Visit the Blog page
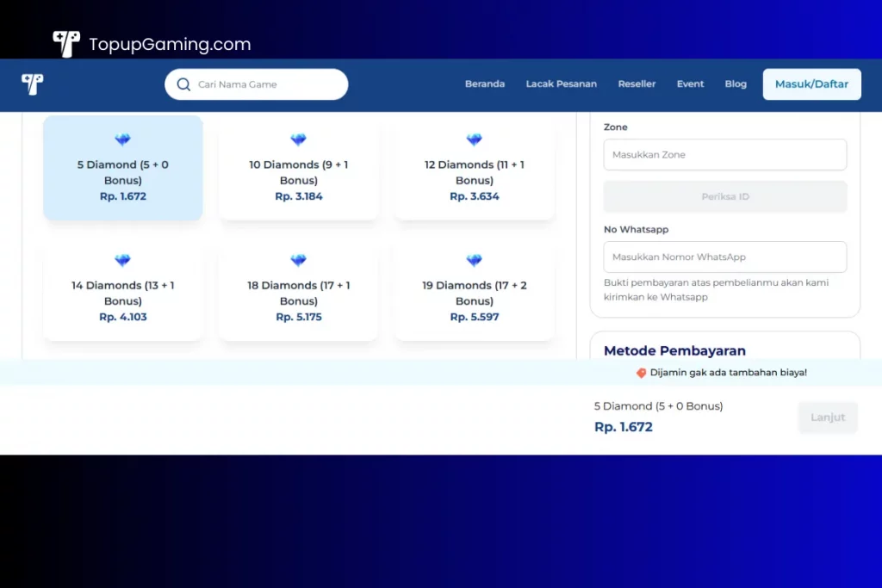The image size is (882, 588). pyautogui.click(x=736, y=84)
